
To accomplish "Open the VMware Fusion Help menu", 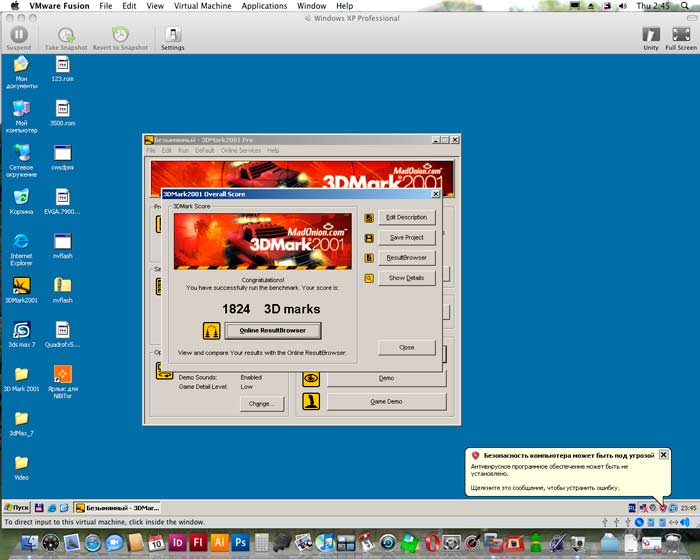I will pos(345,6).
